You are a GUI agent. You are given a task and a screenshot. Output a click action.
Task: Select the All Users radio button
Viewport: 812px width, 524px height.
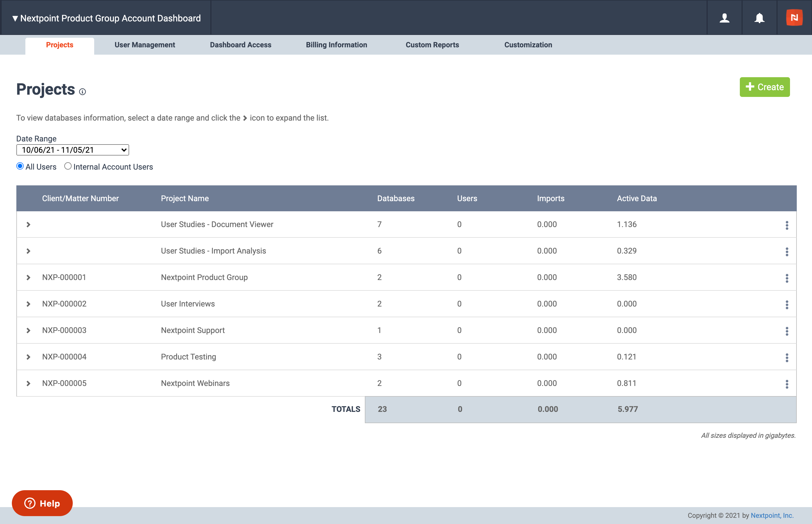(20, 166)
